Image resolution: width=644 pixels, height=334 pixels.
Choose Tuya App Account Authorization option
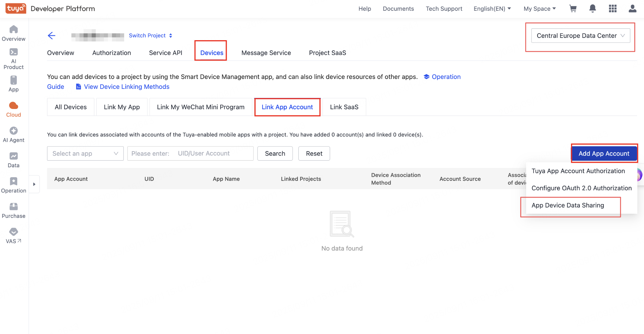pos(578,171)
